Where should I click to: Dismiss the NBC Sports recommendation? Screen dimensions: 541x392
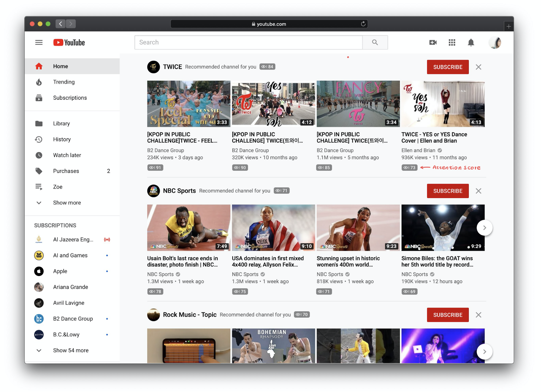[x=478, y=191]
